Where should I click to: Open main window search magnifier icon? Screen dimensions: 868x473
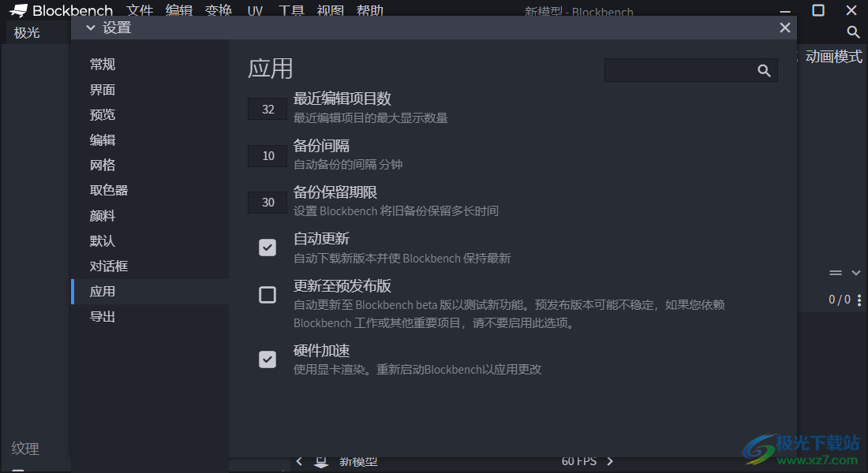point(853,32)
